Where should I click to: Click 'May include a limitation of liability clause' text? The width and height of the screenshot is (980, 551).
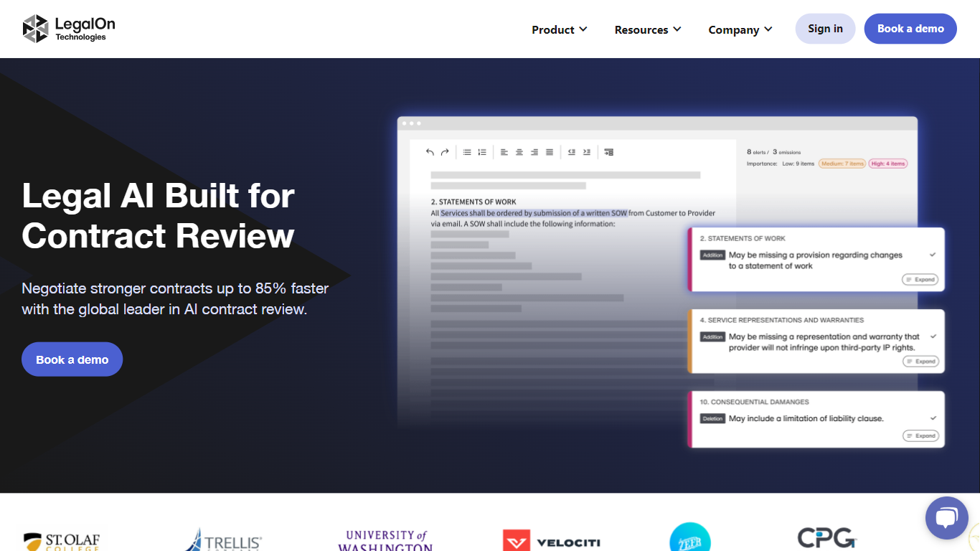(806, 418)
